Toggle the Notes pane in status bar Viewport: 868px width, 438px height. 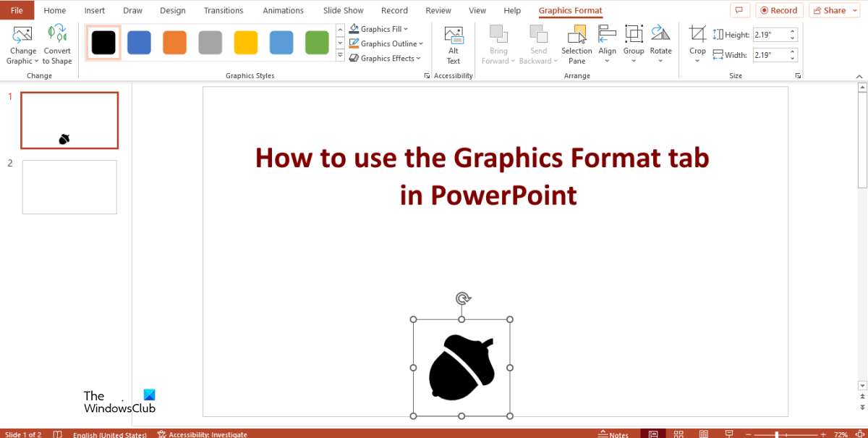[x=613, y=433]
